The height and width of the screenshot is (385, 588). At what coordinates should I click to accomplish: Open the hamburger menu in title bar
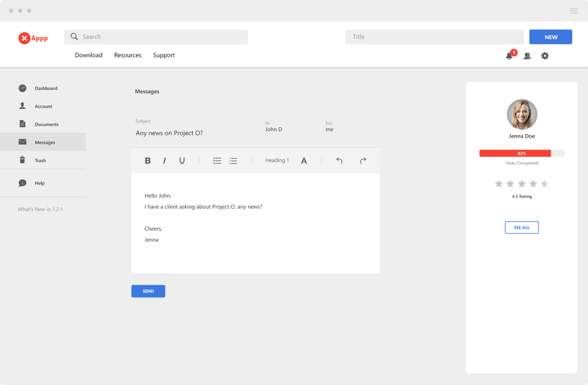pos(573,11)
